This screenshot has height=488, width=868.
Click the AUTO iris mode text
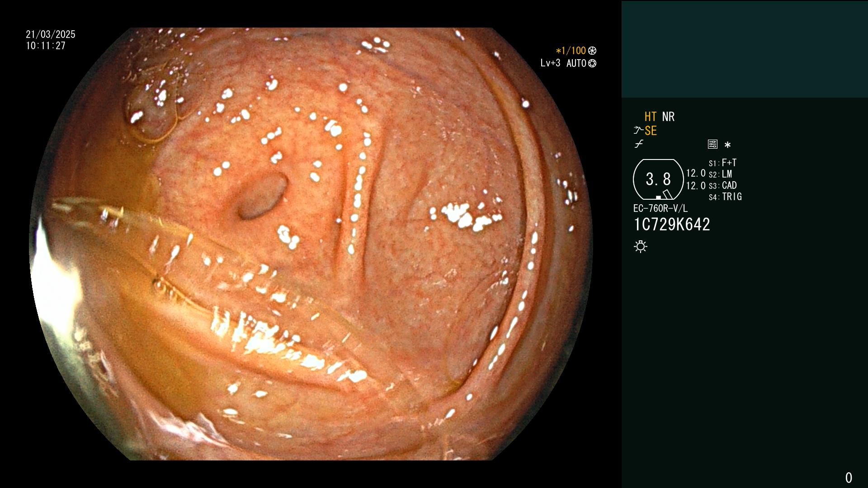(576, 63)
